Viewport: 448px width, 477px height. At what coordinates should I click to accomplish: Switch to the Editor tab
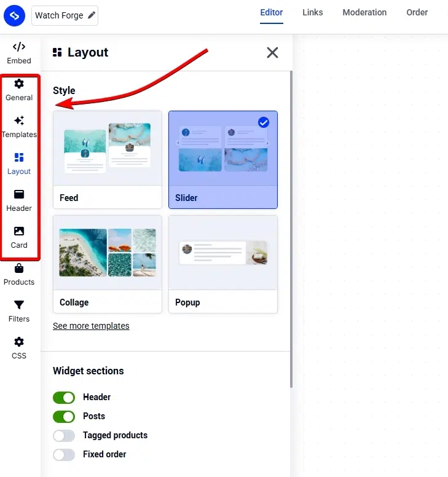click(x=271, y=12)
